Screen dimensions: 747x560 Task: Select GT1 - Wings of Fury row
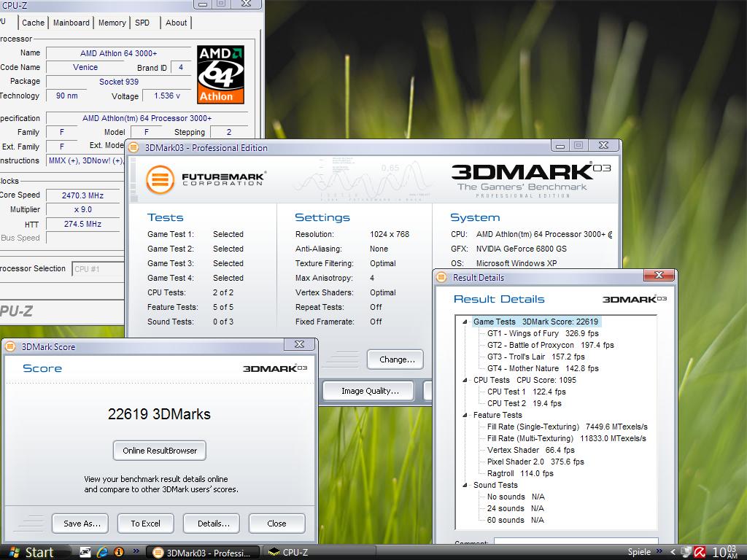pyautogui.click(x=543, y=333)
